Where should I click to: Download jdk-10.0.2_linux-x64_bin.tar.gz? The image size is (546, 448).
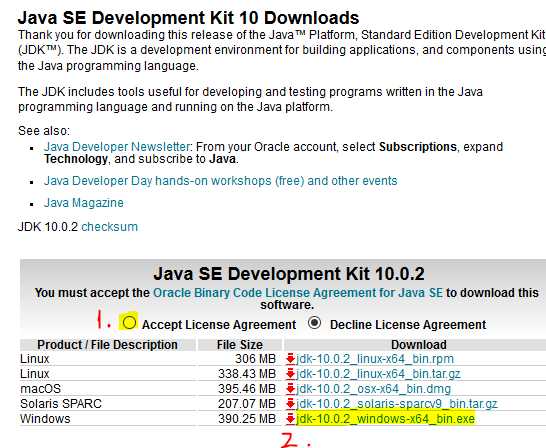click(378, 374)
